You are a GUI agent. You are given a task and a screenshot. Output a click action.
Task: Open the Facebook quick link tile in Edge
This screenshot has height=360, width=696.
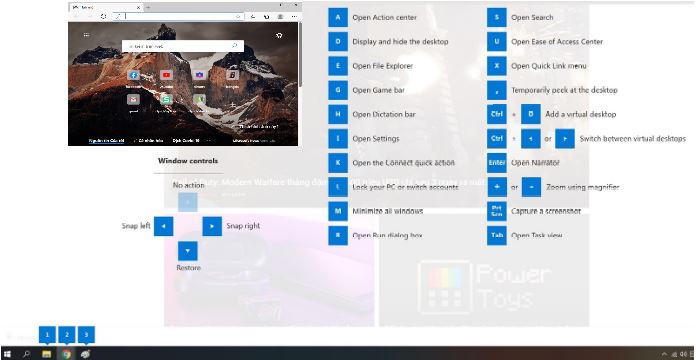[133, 75]
